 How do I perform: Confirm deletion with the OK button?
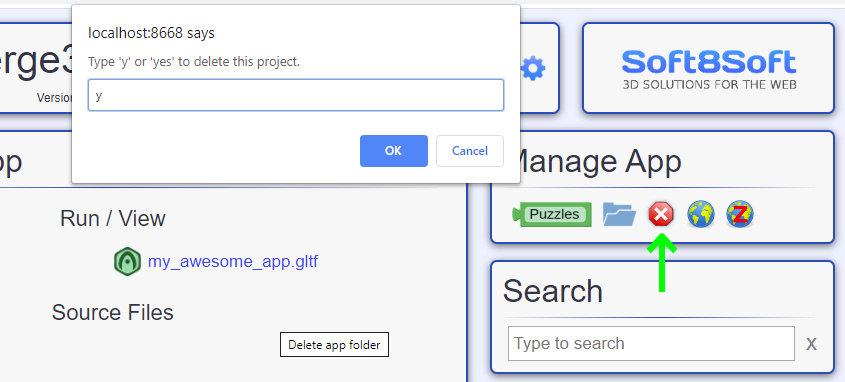(x=393, y=151)
